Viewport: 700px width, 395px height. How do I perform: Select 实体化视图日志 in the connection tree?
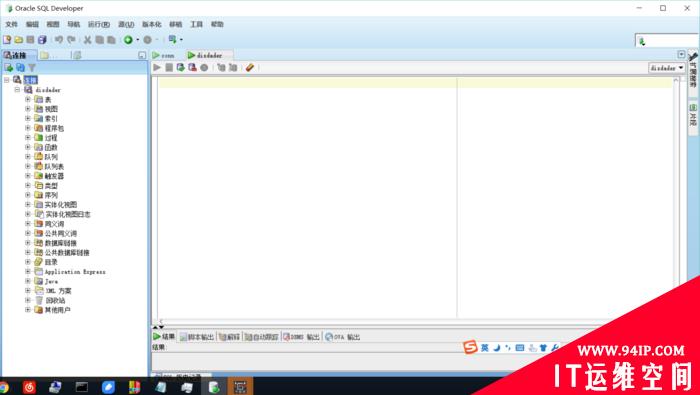(x=67, y=214)
